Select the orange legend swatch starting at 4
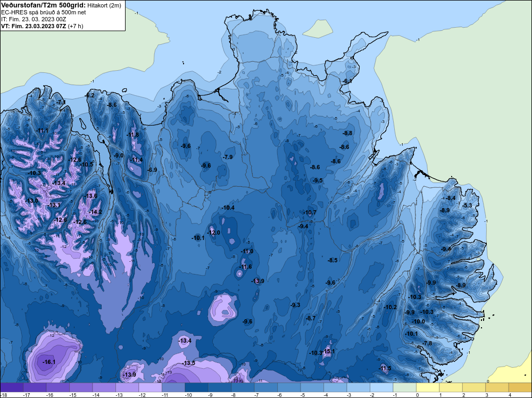 520,387
